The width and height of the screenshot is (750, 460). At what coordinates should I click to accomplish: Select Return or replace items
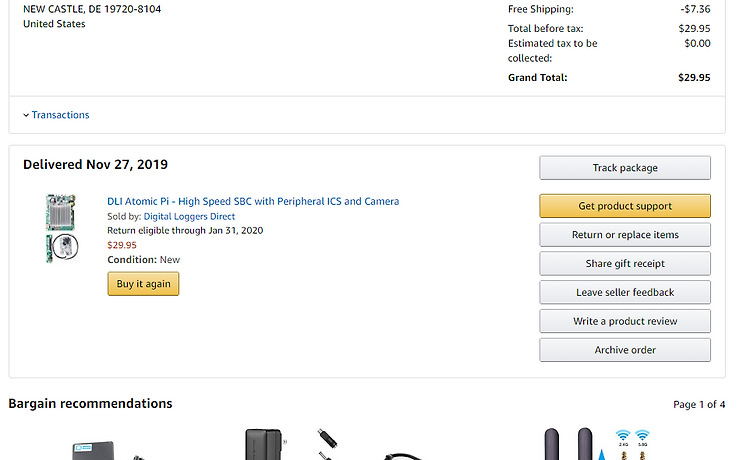(x=625, y=235)
